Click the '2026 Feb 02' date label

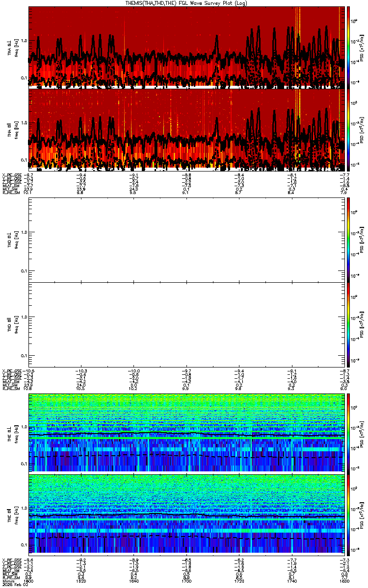coord(15,585)
